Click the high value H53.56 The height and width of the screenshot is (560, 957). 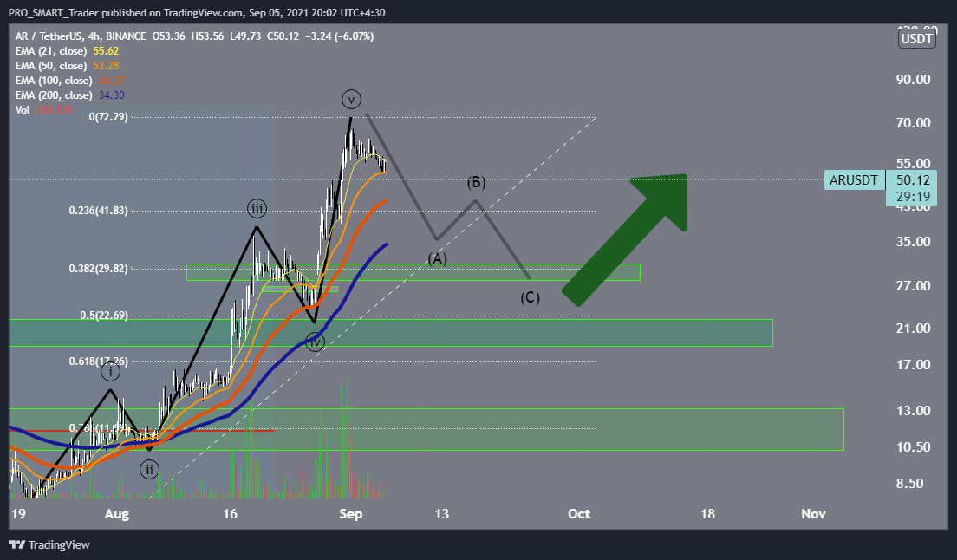click(207, 36)
